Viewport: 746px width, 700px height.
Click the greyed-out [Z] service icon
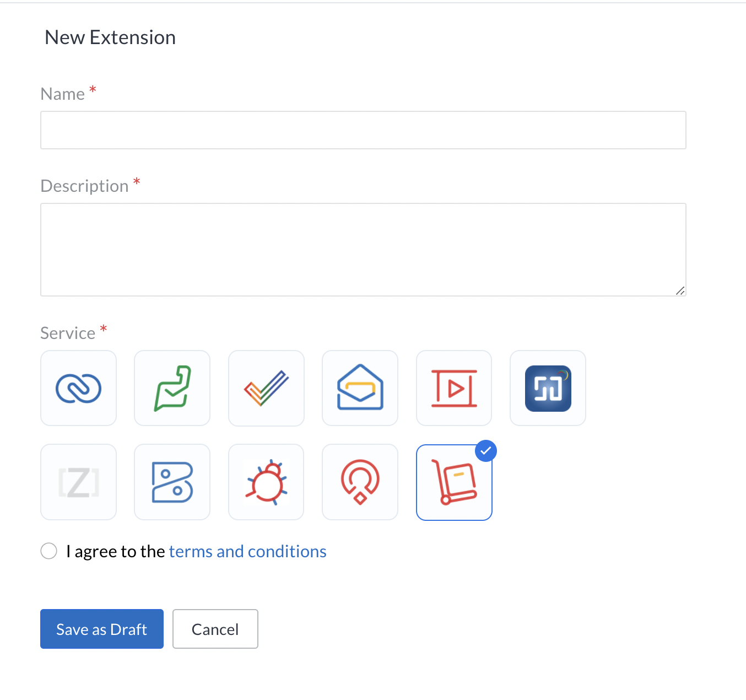(x=78, y=482)
